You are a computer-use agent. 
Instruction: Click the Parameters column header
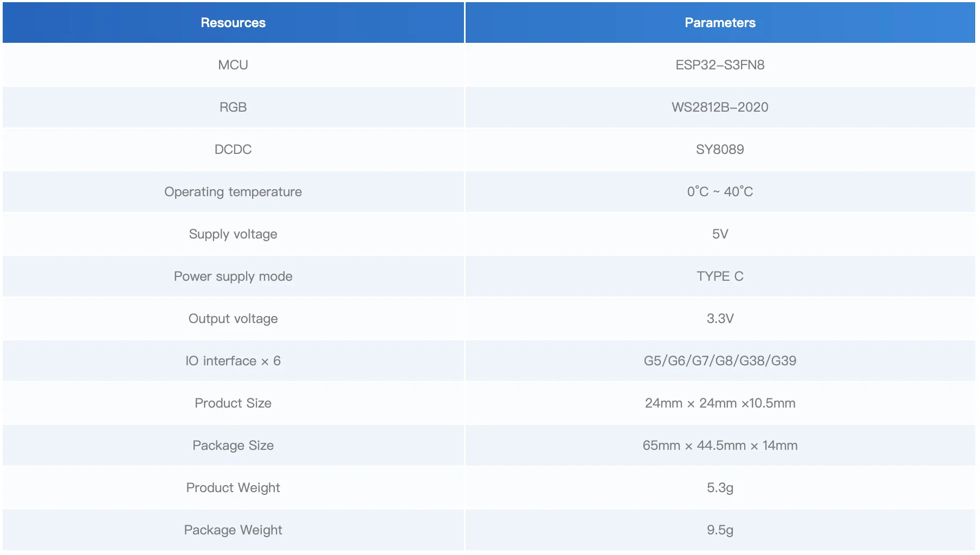720,23
